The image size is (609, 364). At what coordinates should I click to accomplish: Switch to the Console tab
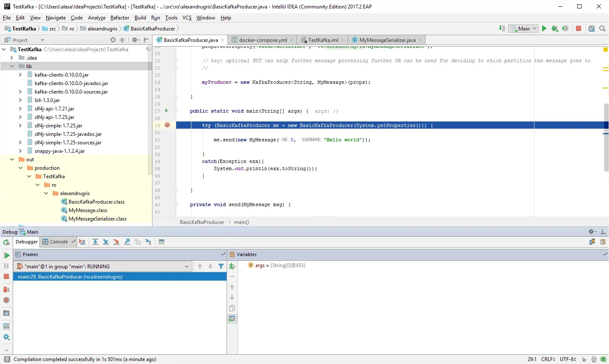pos(59,242)
